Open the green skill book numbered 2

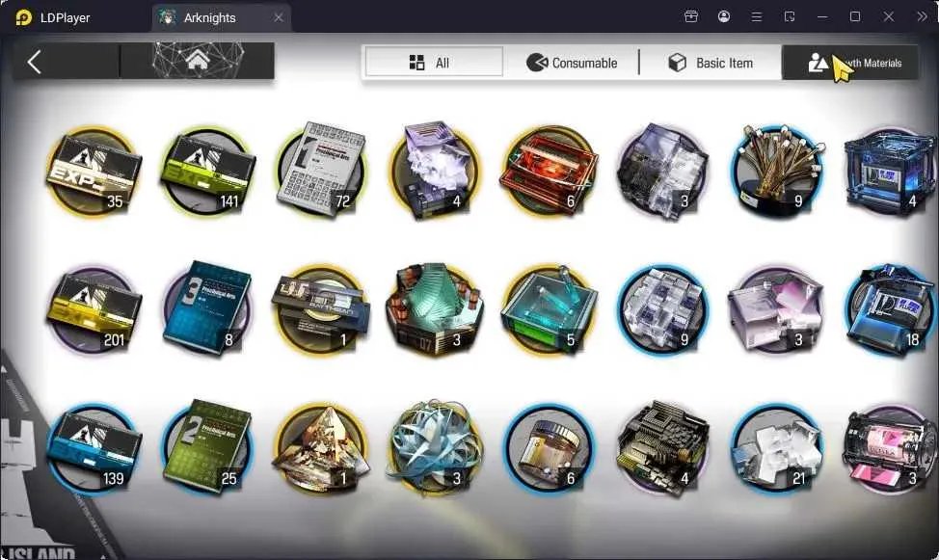pos(207,448)
